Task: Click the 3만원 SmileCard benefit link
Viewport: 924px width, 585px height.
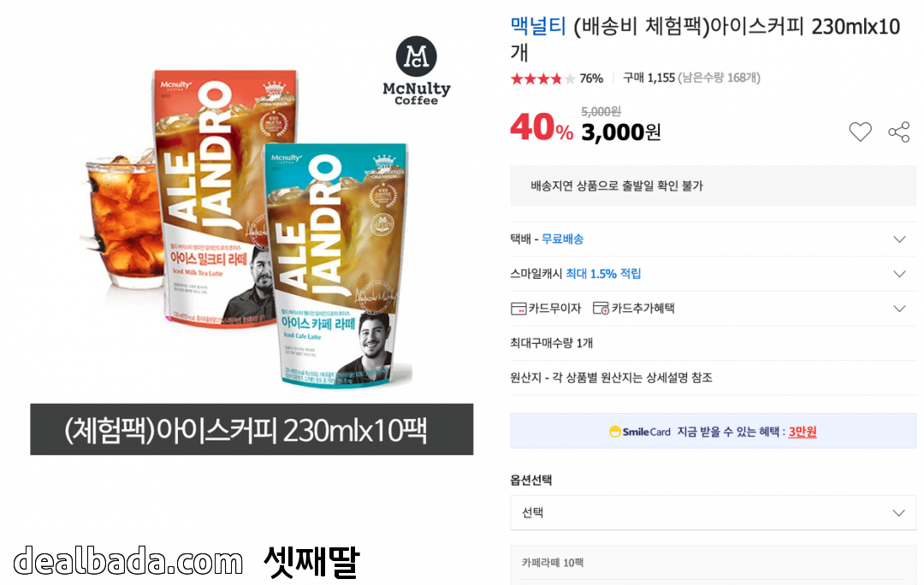Action: click(x=802, y=431)
